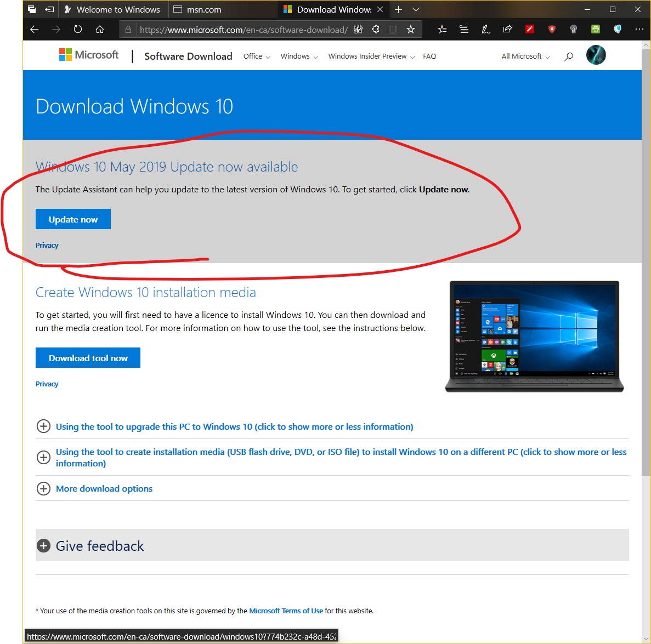Screen dimensions: 651x644
Task: Expand the Give feedback section
Action: [332, 545]
